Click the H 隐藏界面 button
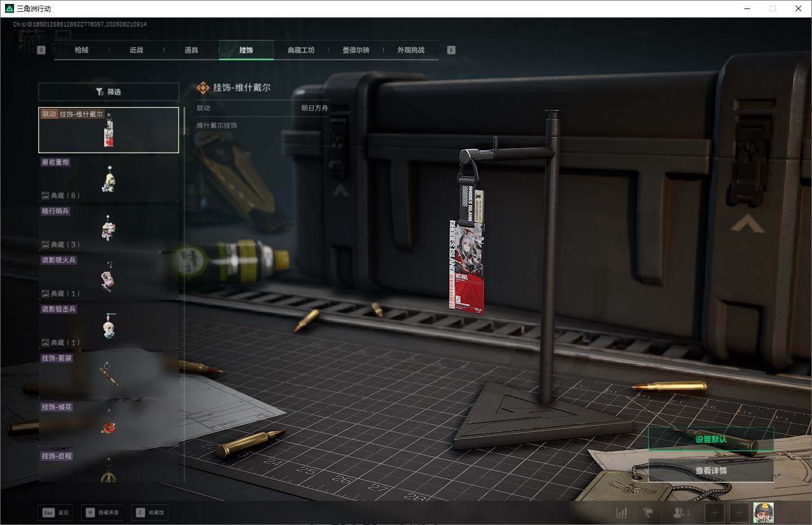The width and height of the screenshot is (812, 525). tap(103, 513)
